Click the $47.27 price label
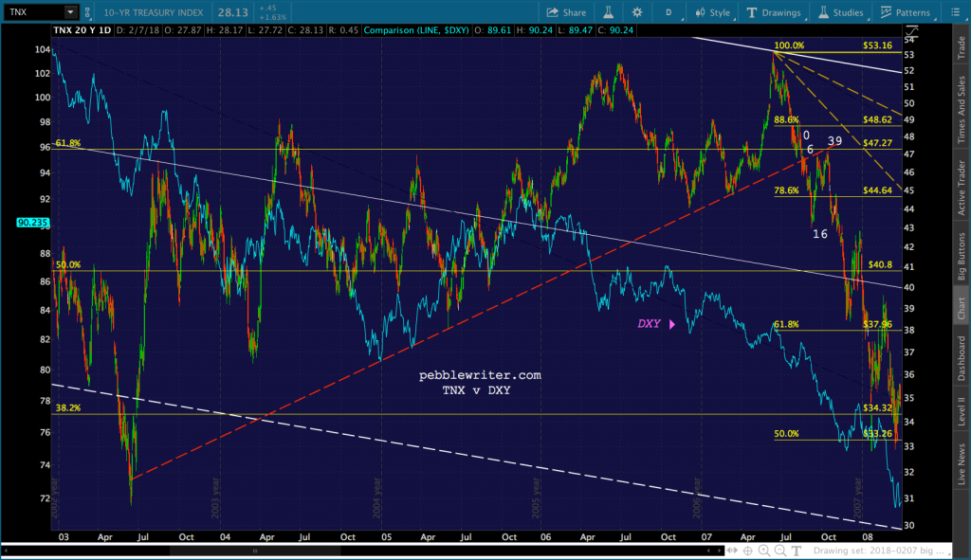 (x=877, y=142)
